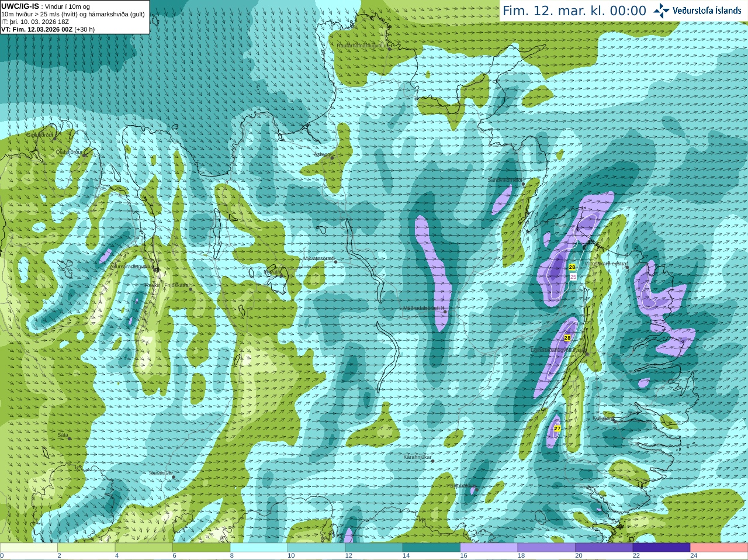Screen dimensions: 748x560
Task: Select the Sandvíkurheiði station label
Action: pyautogui.click(x=504, y=180)
